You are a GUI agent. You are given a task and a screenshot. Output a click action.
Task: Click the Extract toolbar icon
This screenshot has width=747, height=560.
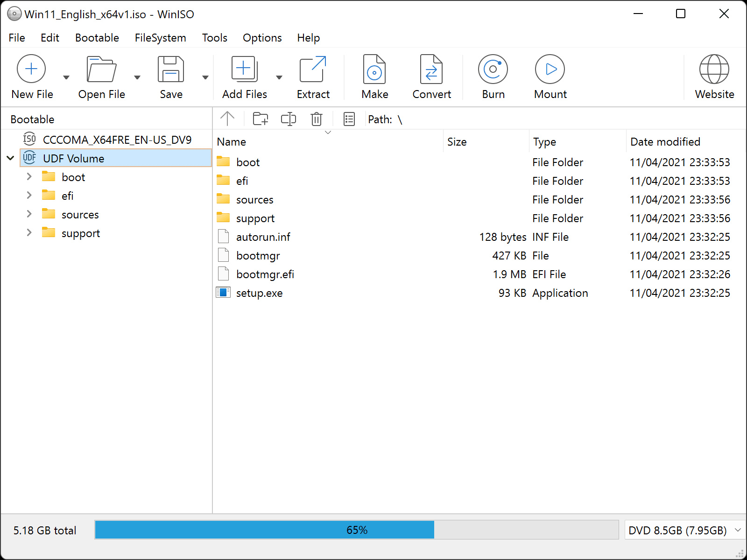tap(313, 69)
